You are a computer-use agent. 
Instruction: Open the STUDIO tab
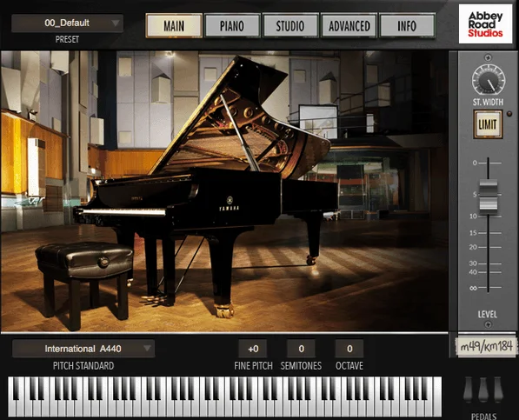pyautogui.click(x=290, y=26)
